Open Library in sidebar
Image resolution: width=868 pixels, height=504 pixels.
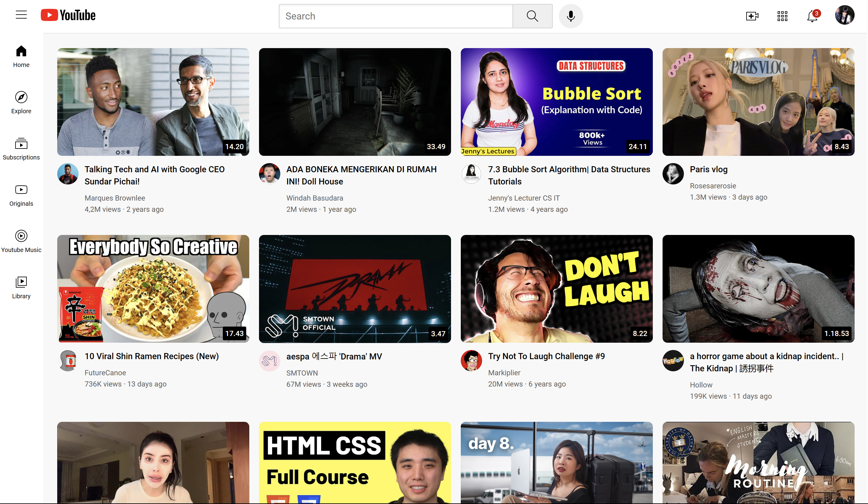(x=21, y=288)
